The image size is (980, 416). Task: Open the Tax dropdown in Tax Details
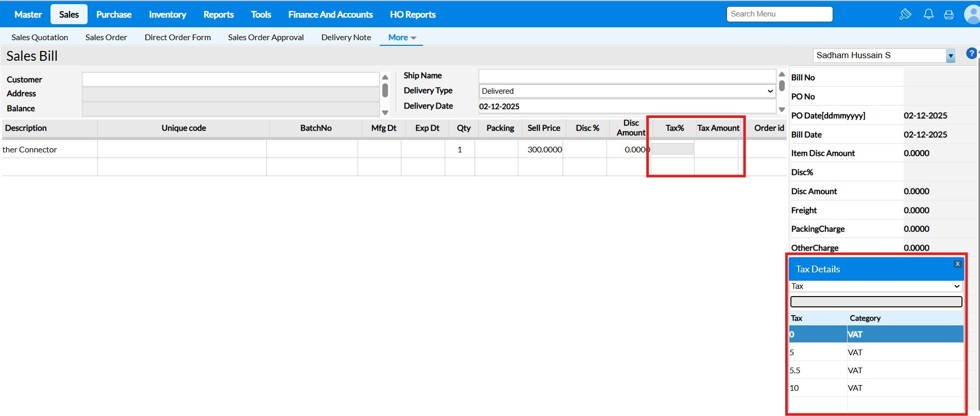pyautogui.click(x=875, y=286)
